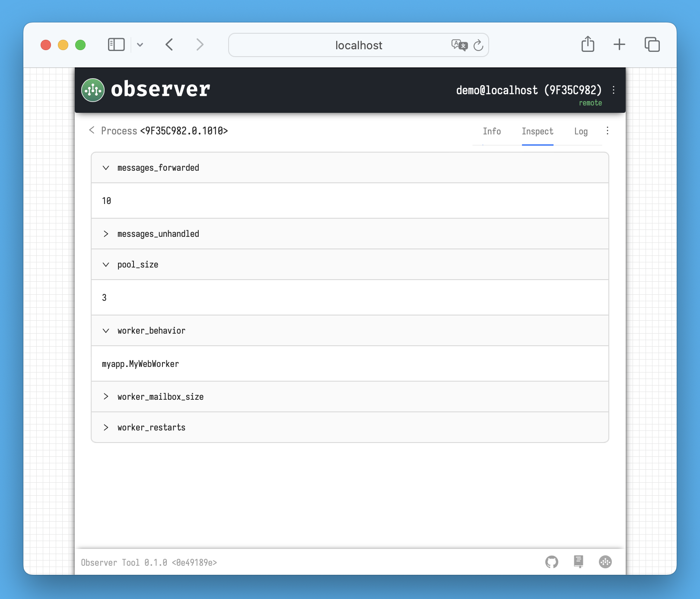
Task: Open the documentation book icon in footer
Action: (578, 561)
